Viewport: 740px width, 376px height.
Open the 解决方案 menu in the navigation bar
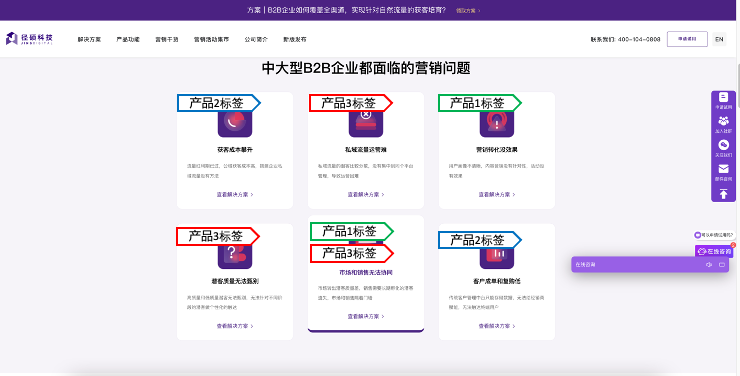pos(89,40)
